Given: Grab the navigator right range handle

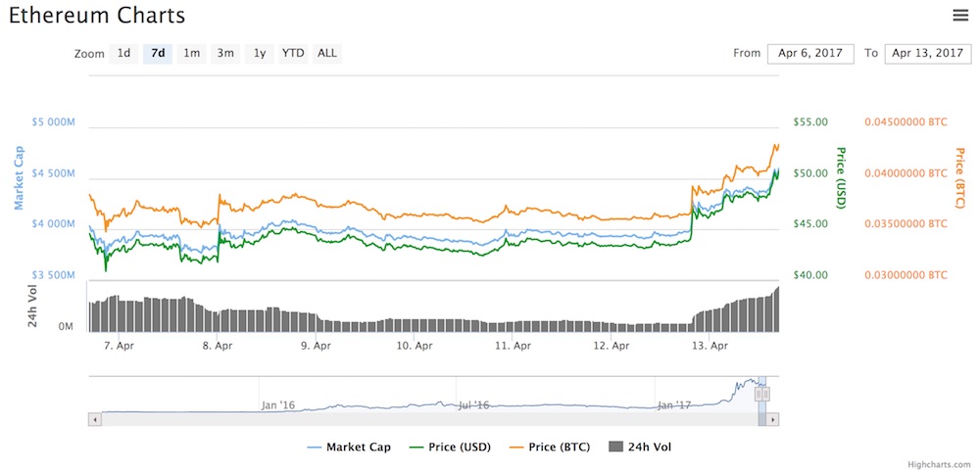Looking at the screenshot, I should pos(765,394).
